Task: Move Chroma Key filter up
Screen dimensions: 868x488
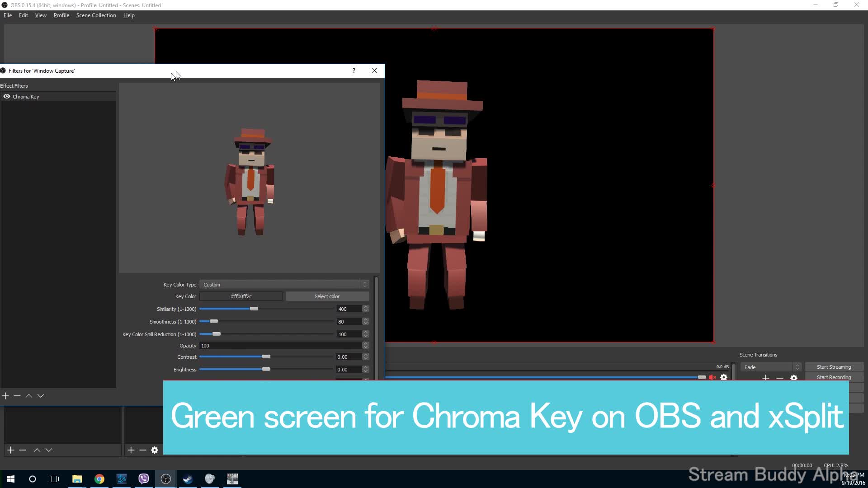Action: click(x=29, y=396)
